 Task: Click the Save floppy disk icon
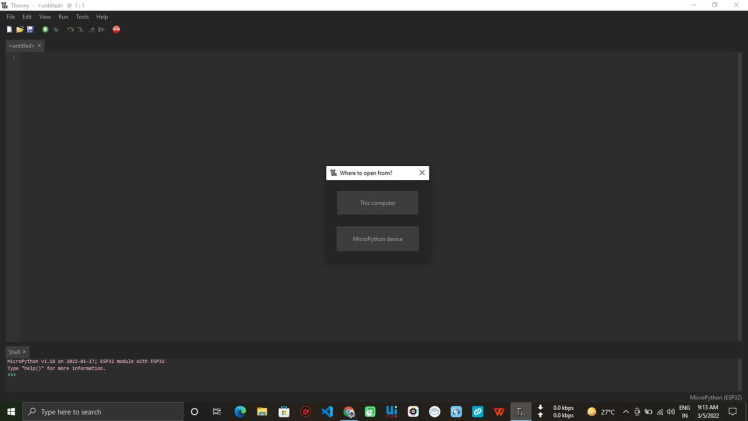click(x=30, y=30)
